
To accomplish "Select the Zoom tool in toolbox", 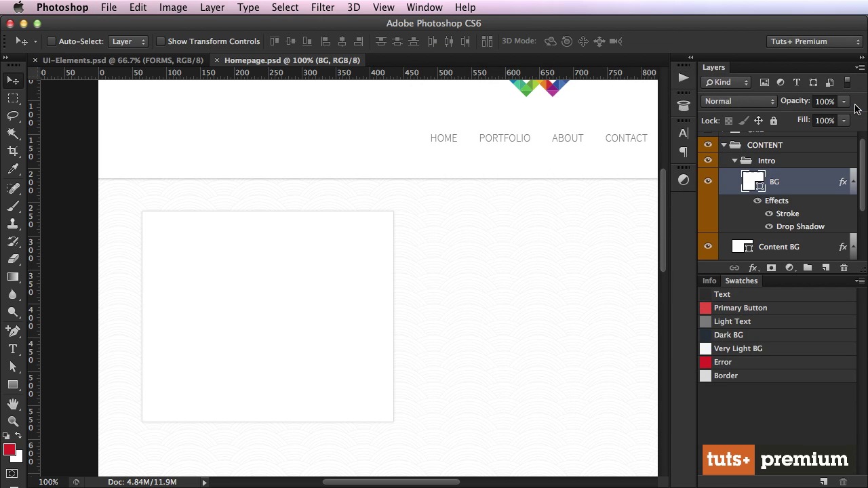I will click(13, 421).
